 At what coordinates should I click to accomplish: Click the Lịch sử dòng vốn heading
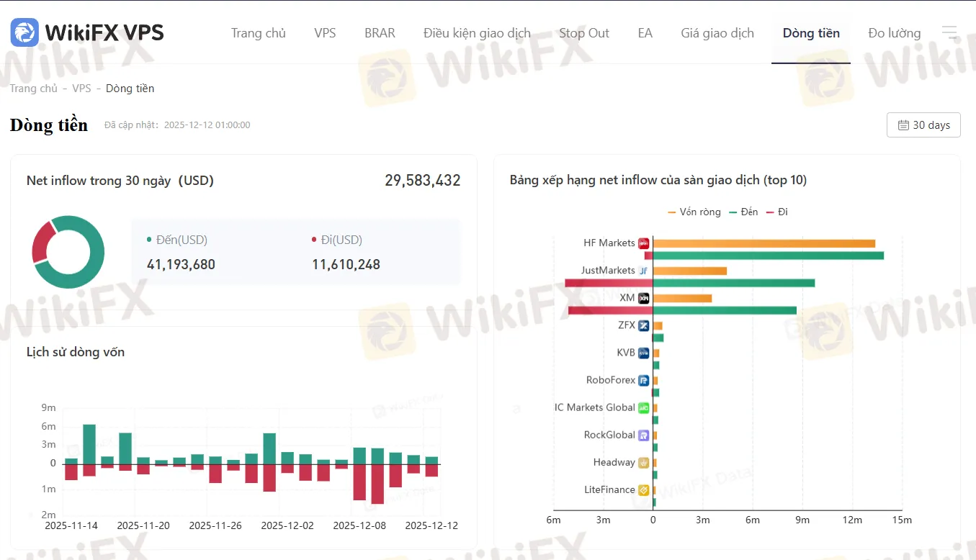76,352
